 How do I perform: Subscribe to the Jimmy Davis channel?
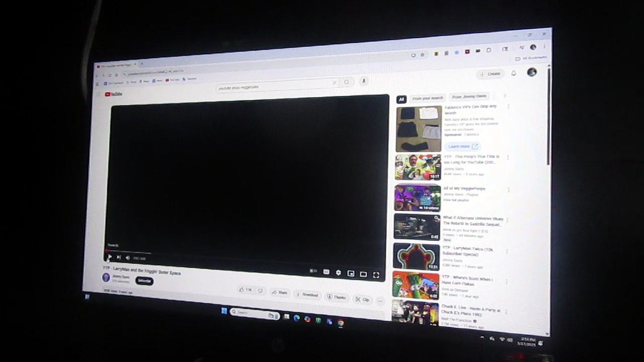click(x=144, y=280)
